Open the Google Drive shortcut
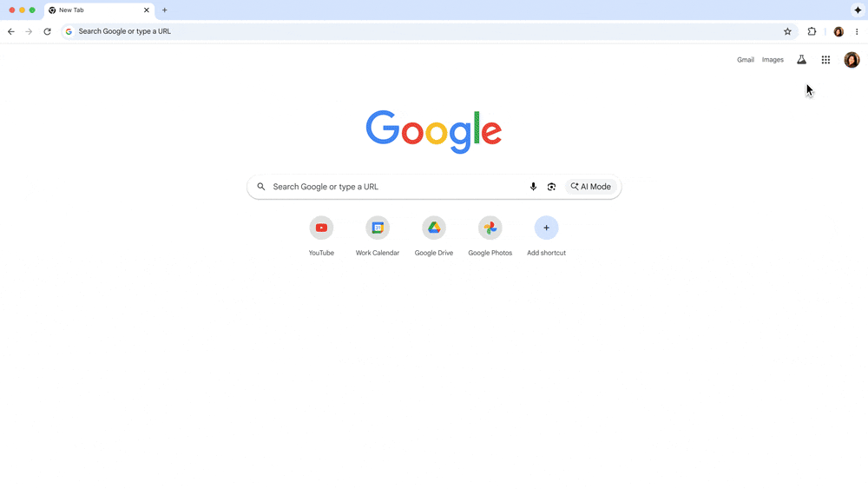Viewport: 868px width, 489px height. [434, 228]
